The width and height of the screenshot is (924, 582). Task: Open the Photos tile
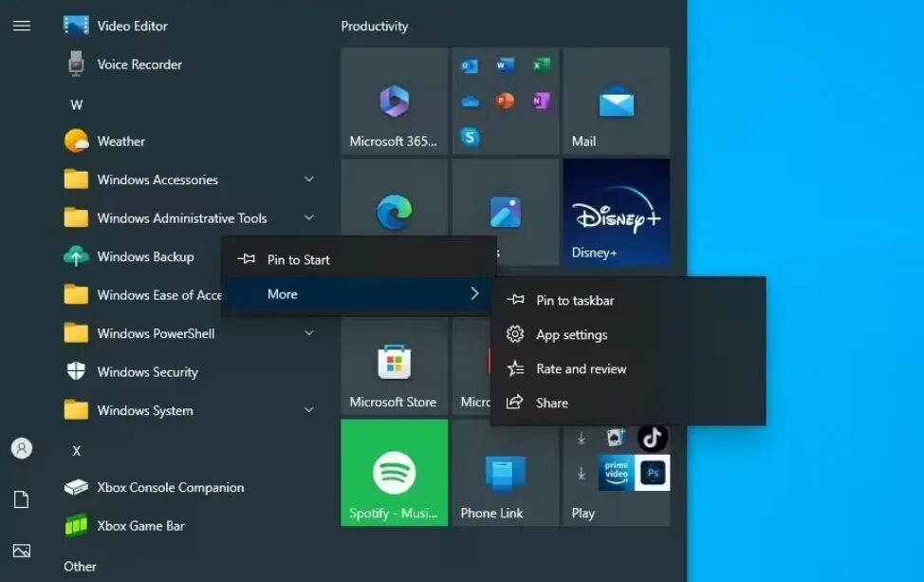click(x=506, y=197)
